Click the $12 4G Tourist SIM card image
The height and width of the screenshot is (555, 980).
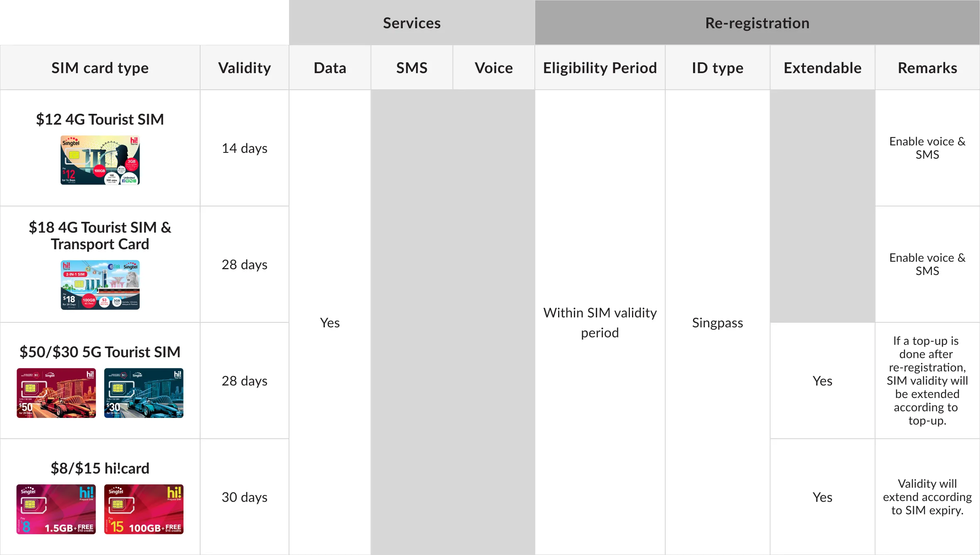[100, 160]
